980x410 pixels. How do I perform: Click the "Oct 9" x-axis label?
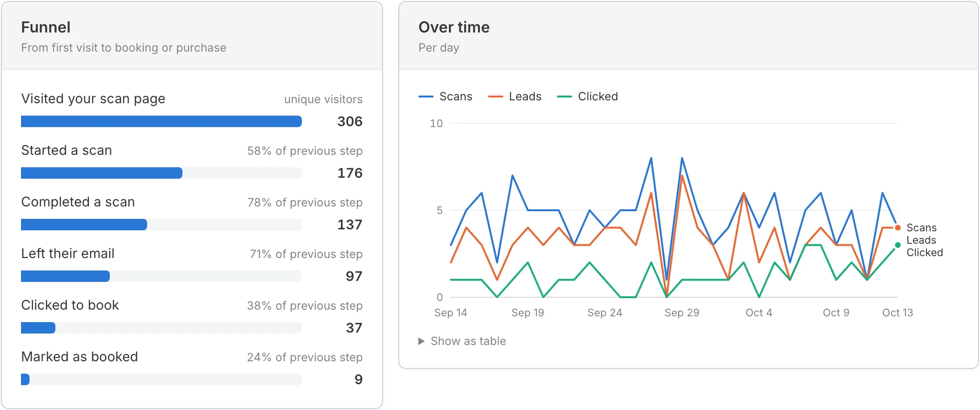(836, 313)
